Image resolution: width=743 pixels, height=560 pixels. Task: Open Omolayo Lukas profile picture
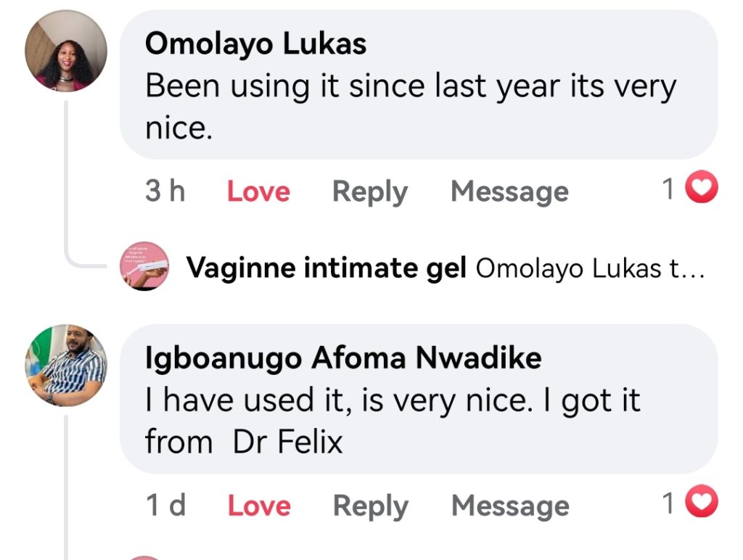[66, 52]
